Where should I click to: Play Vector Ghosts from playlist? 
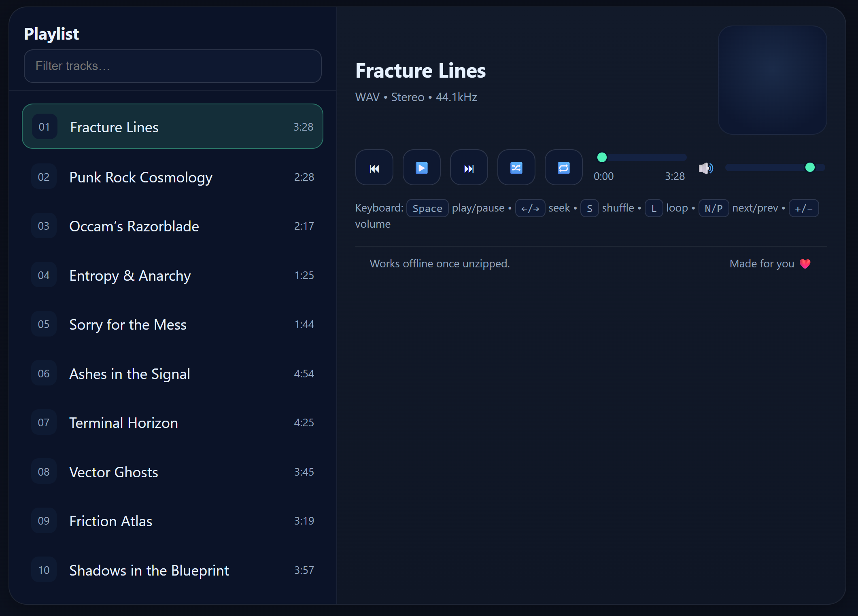click(172, 472)
